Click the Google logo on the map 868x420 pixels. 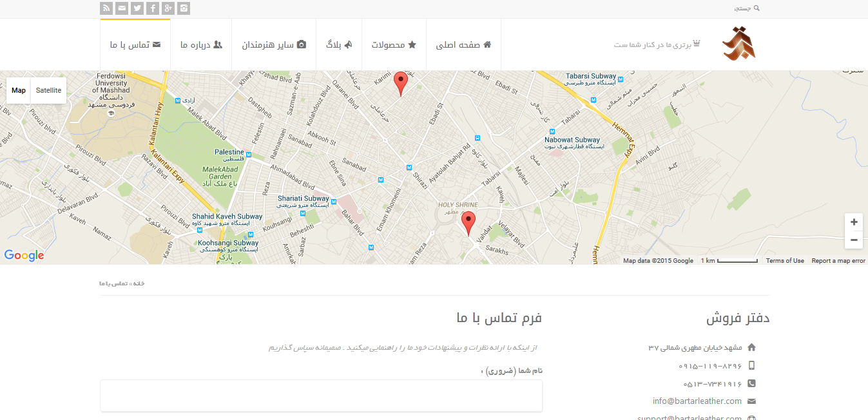point(24,255)
